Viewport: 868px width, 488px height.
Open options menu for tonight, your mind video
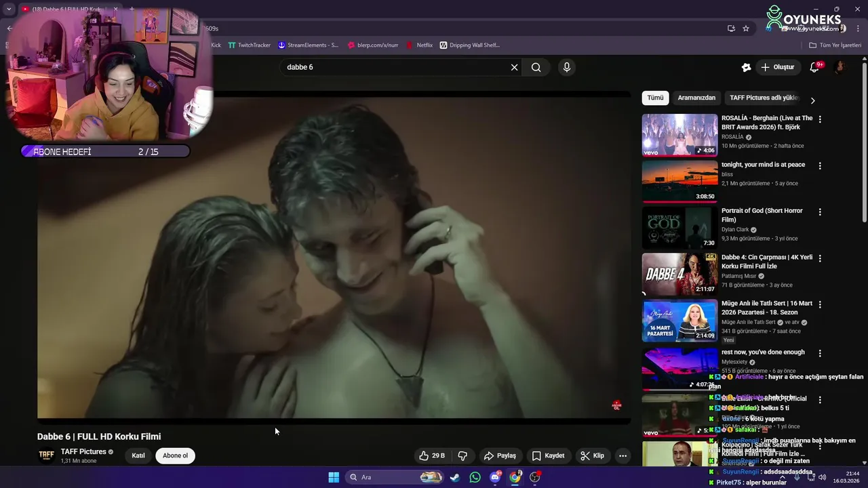pyautogui.click(x=820, y=165)
